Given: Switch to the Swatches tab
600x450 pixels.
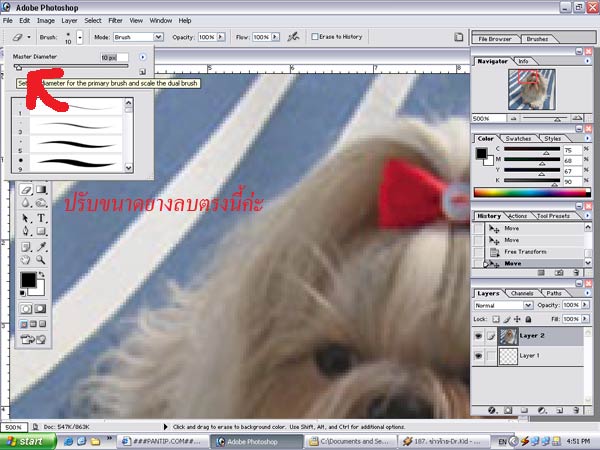Looking at the screenshot, I should [518, 139].
